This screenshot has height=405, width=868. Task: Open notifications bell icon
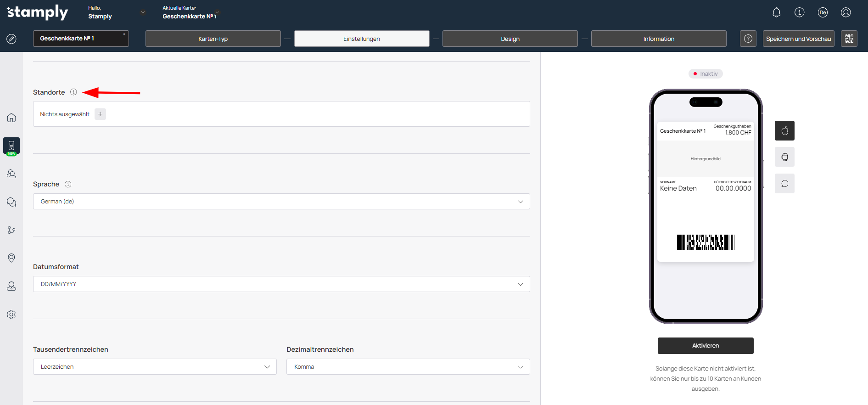click(776, 13)
